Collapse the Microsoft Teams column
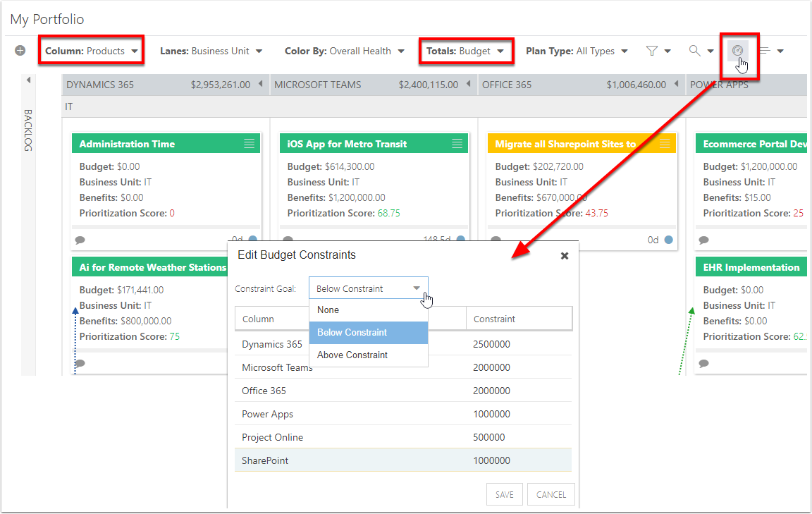 [x=468, y=83]
